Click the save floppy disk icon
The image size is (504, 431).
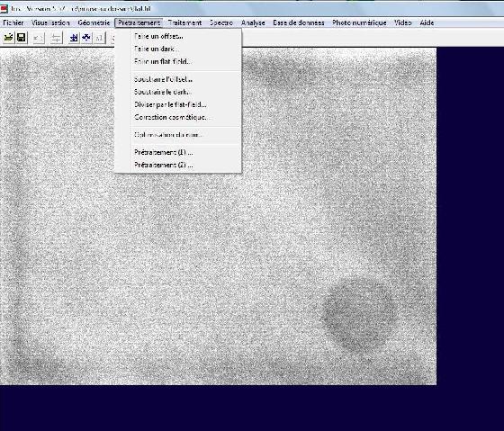(22, 38)
